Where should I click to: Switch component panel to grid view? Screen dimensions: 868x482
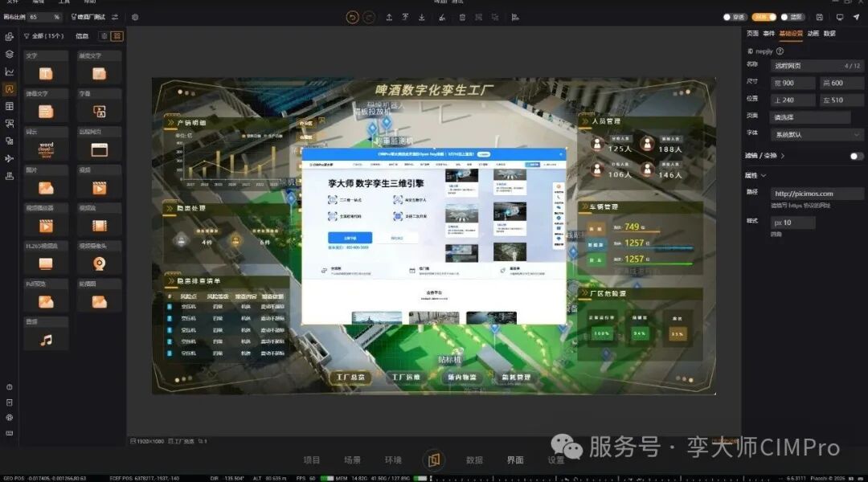pyautogui.click(x=117, y=36)
